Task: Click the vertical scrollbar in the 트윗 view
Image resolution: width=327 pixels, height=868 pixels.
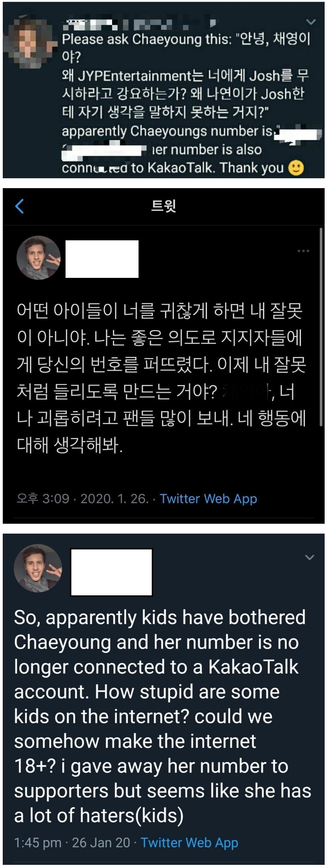Action: (321, 327)
